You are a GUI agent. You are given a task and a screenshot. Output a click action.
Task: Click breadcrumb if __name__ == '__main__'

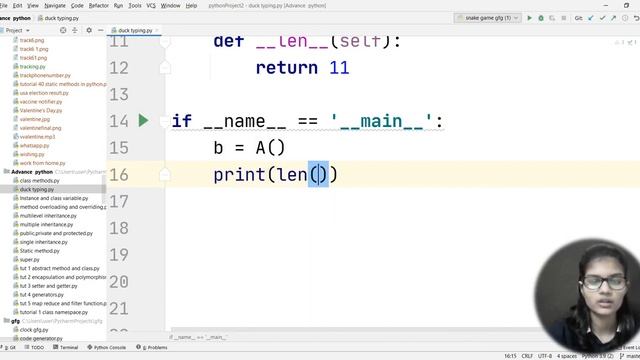click(x=199, y=337)
